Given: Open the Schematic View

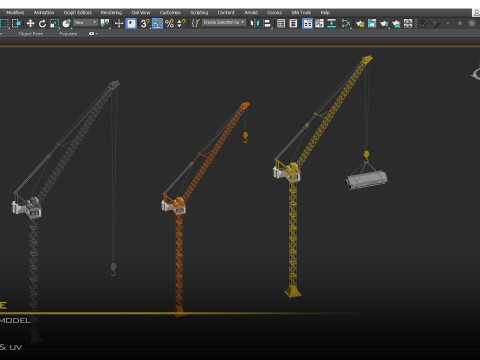Looking at the screenshot, I should coord(331,23).
